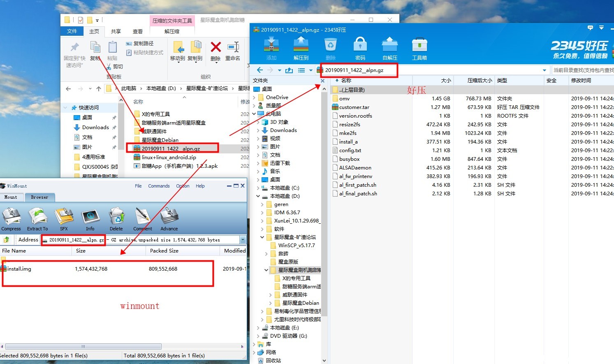Switch to the 共享 tab in Explorer ribbon
Image resolution: width=614 pixels, height=364 pixels.
pos(116,31)
